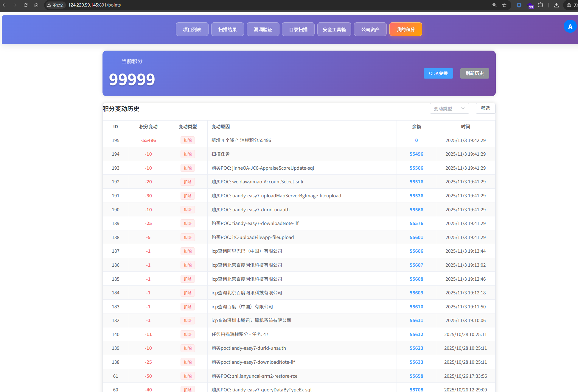Image resolution: width=578 pixels, height=392 pixels.
Task: Click the CDK兑换 button
Action: 438,74
